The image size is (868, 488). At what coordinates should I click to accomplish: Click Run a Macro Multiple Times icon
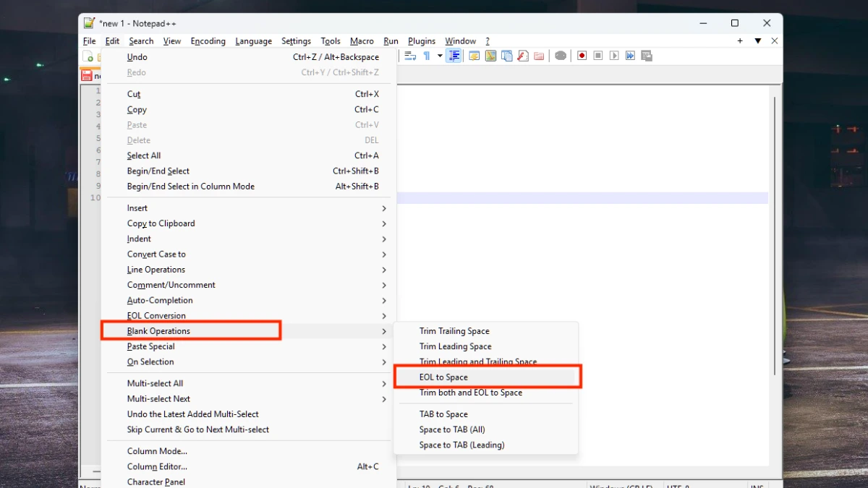click(x=630, y=56)
